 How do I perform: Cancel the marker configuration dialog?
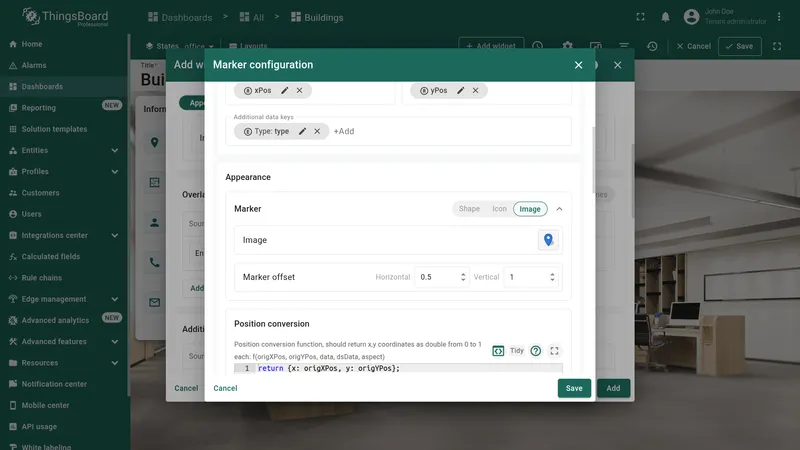click(225, 388)
